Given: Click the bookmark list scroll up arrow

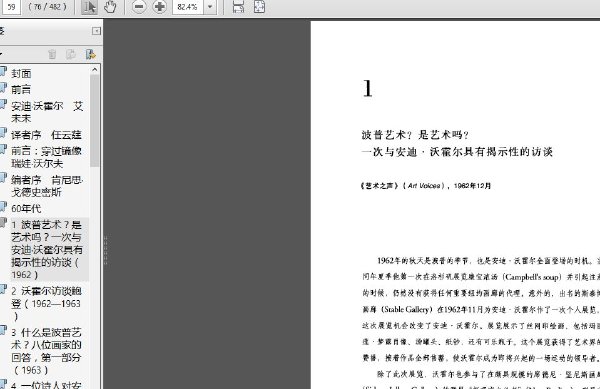Looking at the screenshot, I should (95, 70).
